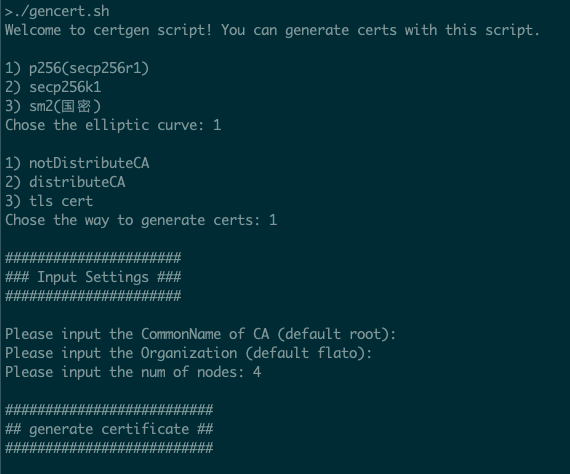Click the Chose the way to generate certs prompt

tap(141, 220)
